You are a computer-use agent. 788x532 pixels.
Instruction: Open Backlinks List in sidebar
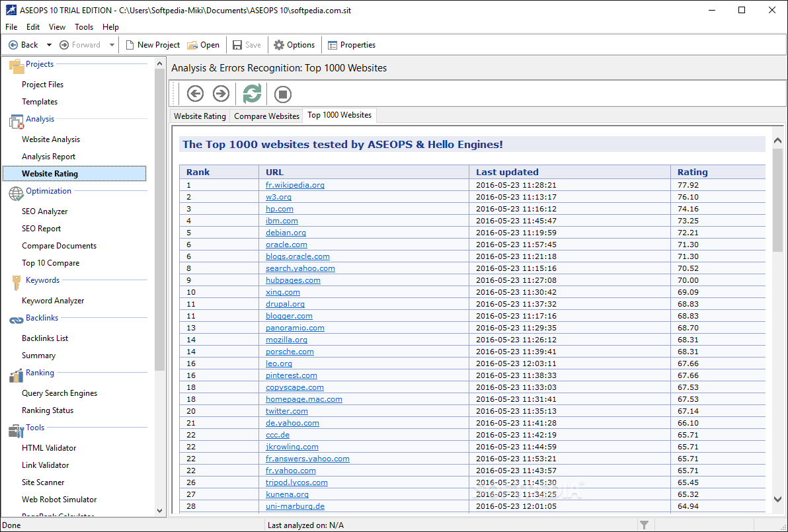45,338
